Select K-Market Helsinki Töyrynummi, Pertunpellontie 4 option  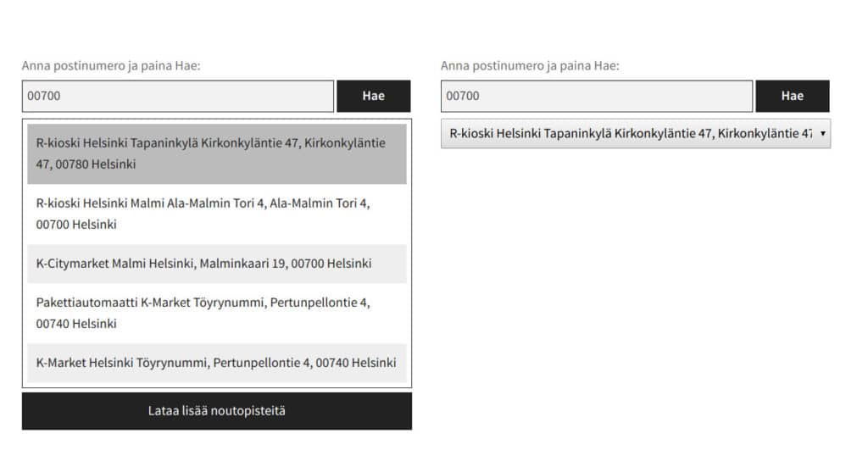[x=217, y=363]
